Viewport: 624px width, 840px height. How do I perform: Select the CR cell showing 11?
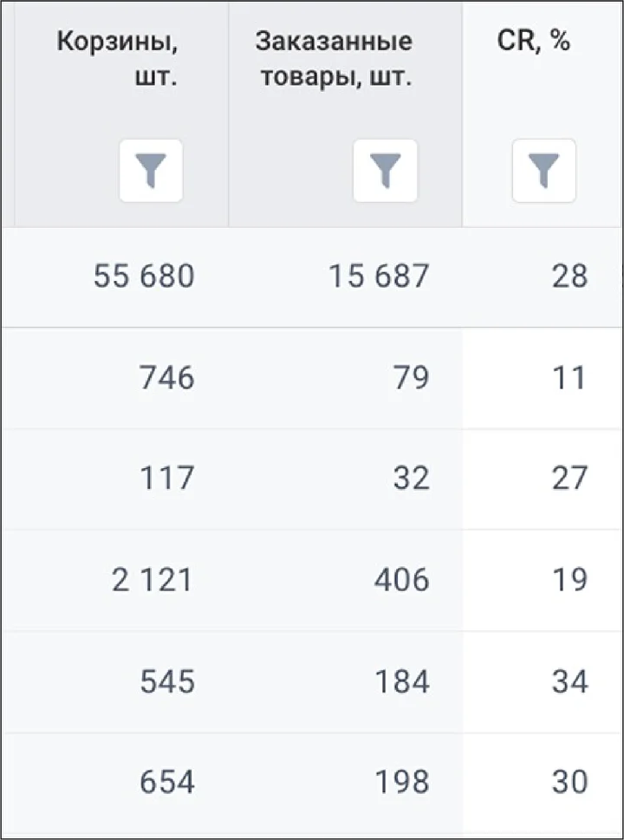570,378
